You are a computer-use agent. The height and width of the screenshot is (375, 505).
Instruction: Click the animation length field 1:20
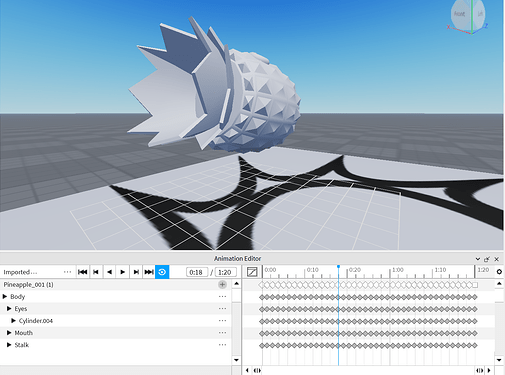[225, 272]
